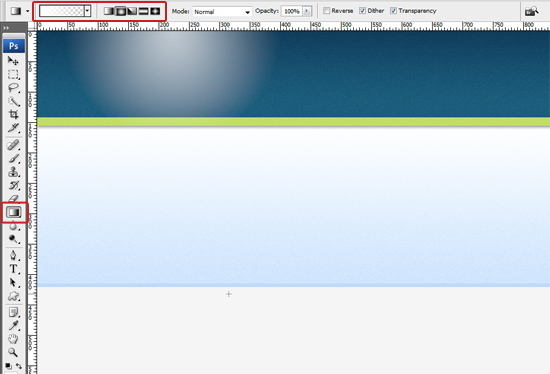Screen dimensions: 550x374
Task: Select the Pen tool
Action: 13,255
